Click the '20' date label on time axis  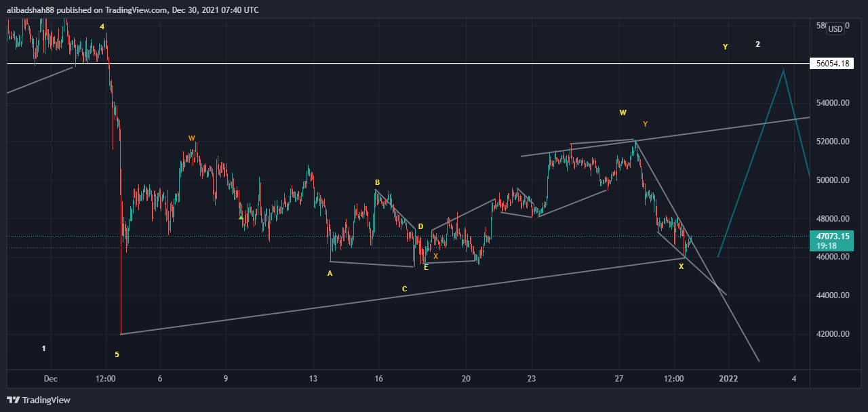[x=466, y=378]
